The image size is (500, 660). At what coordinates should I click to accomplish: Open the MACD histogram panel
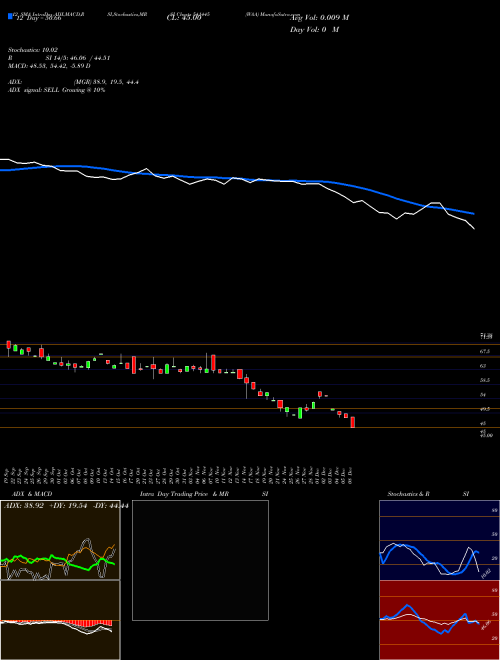click(60, 620)
